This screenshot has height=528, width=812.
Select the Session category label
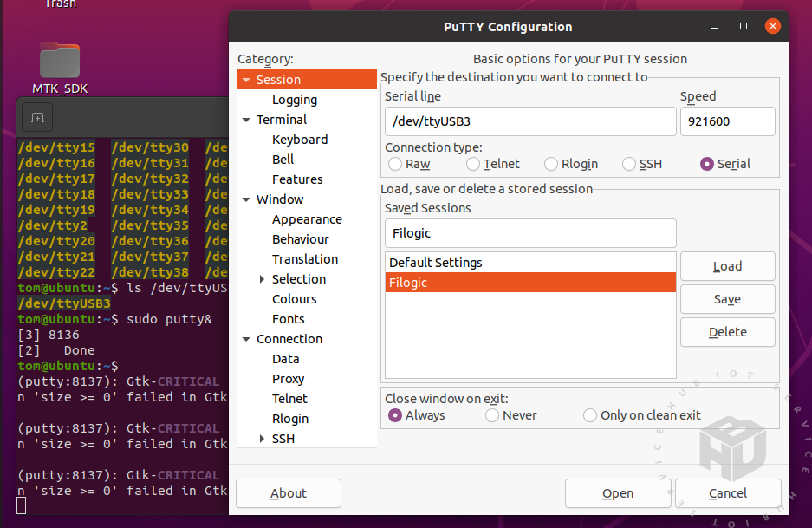tap(278, 80)
